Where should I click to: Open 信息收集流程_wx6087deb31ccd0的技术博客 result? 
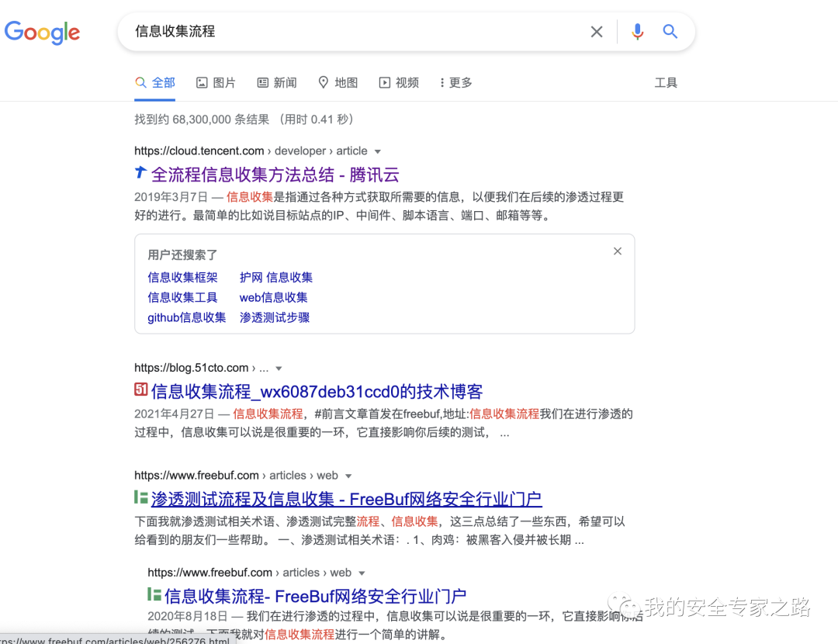coord(317,392)
